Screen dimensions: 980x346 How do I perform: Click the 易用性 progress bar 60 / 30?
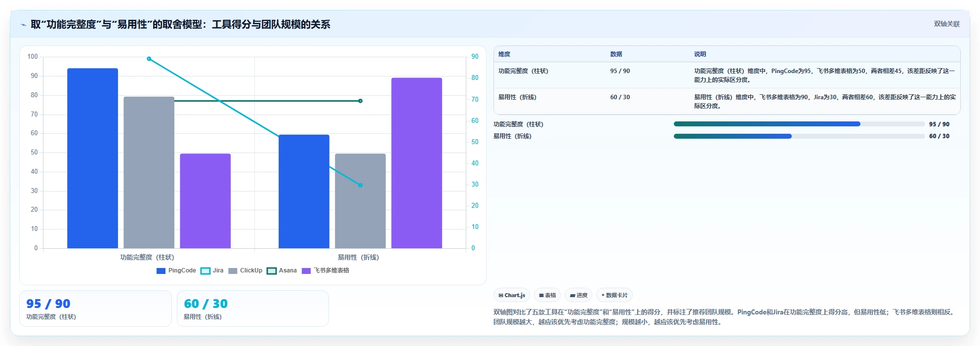coord(799,136)
